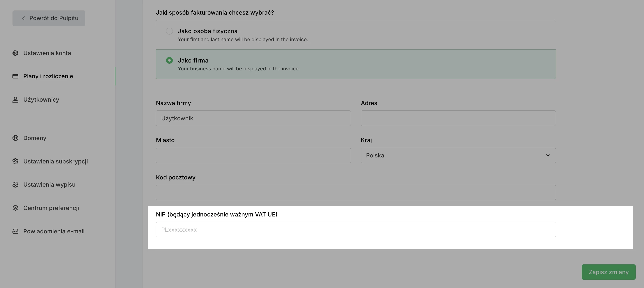The image size is (644, 288).
Task: Click the inbox icon beside Powiadomienia e-mail
Action: [15, 232]
